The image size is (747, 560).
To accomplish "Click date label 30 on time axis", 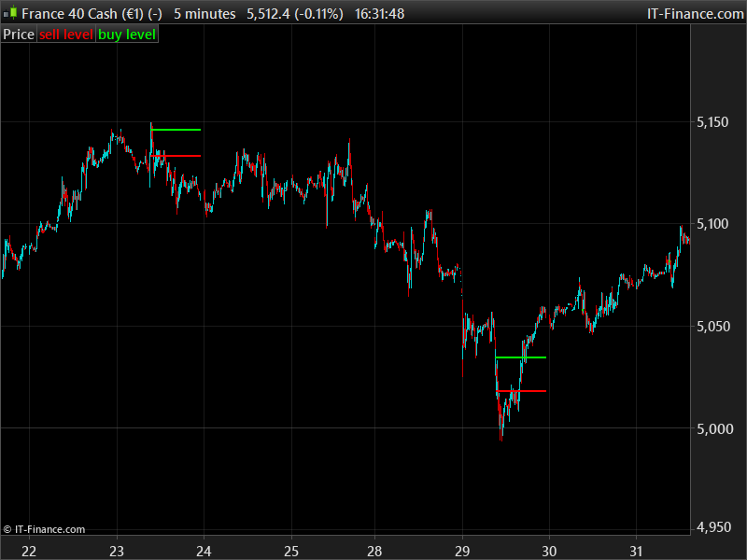I will (549, 552).
